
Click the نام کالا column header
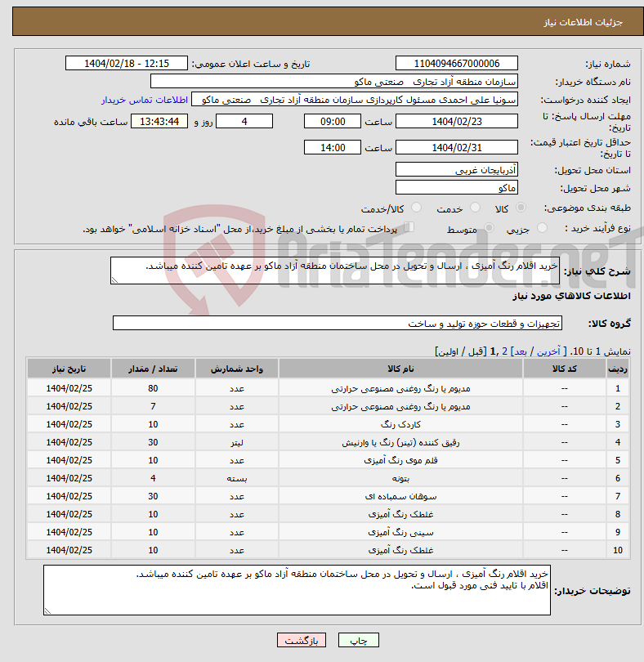[x=400, y=369]
